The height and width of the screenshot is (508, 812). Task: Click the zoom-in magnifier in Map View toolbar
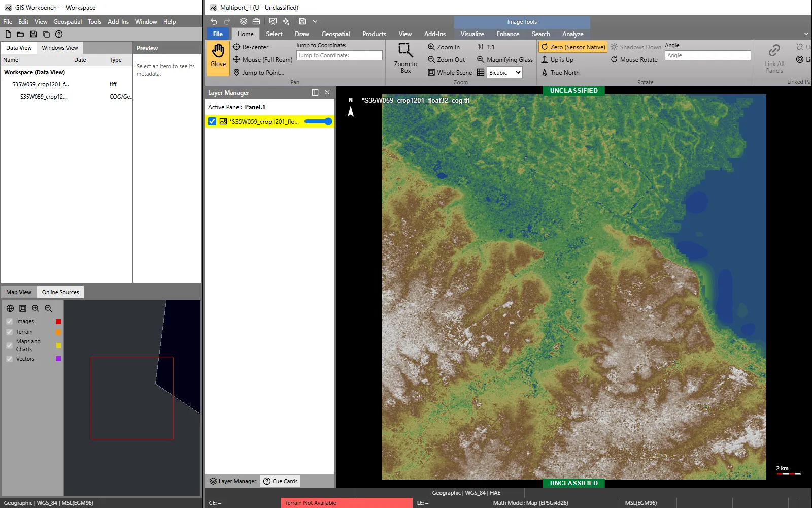36,308
